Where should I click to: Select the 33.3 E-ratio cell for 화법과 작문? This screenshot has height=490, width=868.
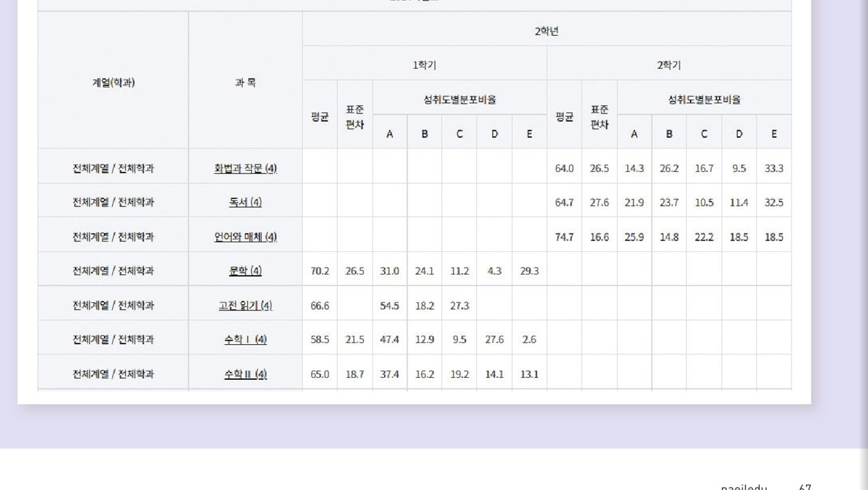[774, 168]
